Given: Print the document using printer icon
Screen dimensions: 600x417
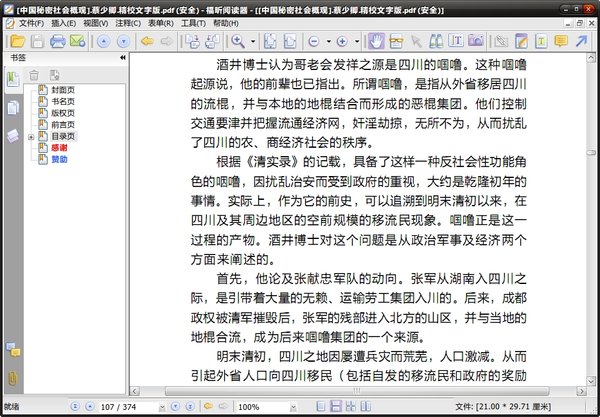Looking at the screenshot, I should tap(57, 41).
